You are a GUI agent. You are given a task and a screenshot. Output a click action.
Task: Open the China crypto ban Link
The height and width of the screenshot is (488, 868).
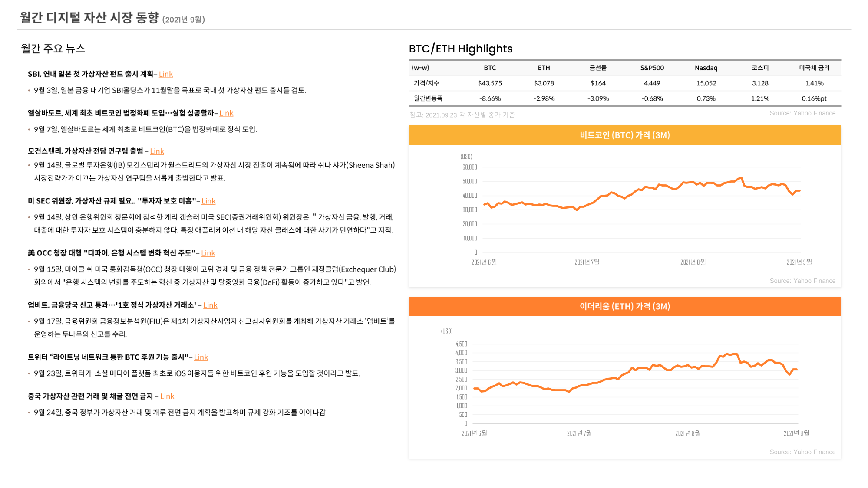(x=167, y=396)
